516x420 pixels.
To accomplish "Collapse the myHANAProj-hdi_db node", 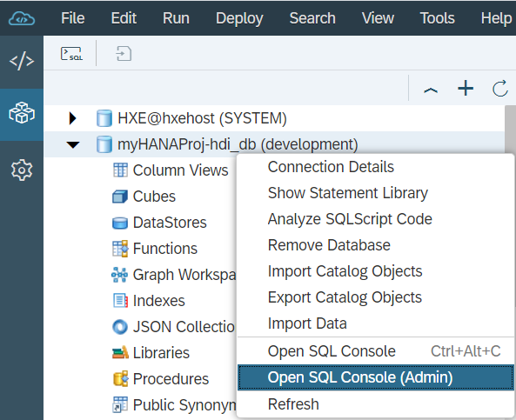I will (73, 144).
